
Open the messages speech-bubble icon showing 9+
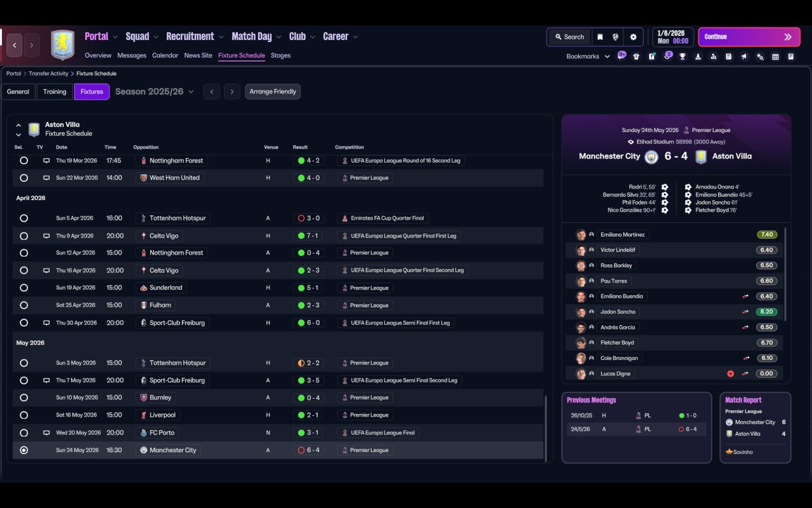pos(621,56)
